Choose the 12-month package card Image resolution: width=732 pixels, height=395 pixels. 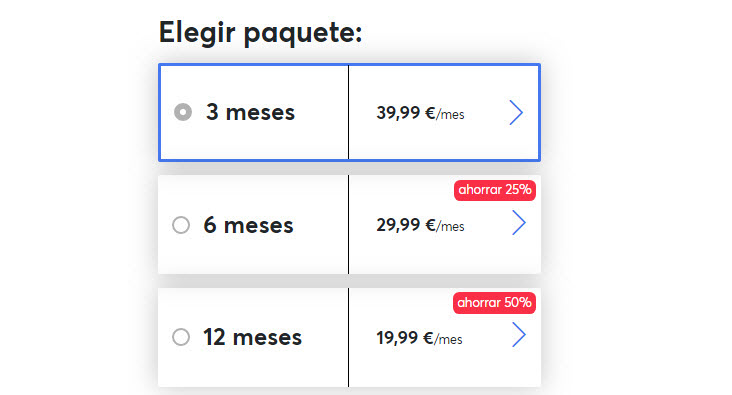(x=349, y=338)
